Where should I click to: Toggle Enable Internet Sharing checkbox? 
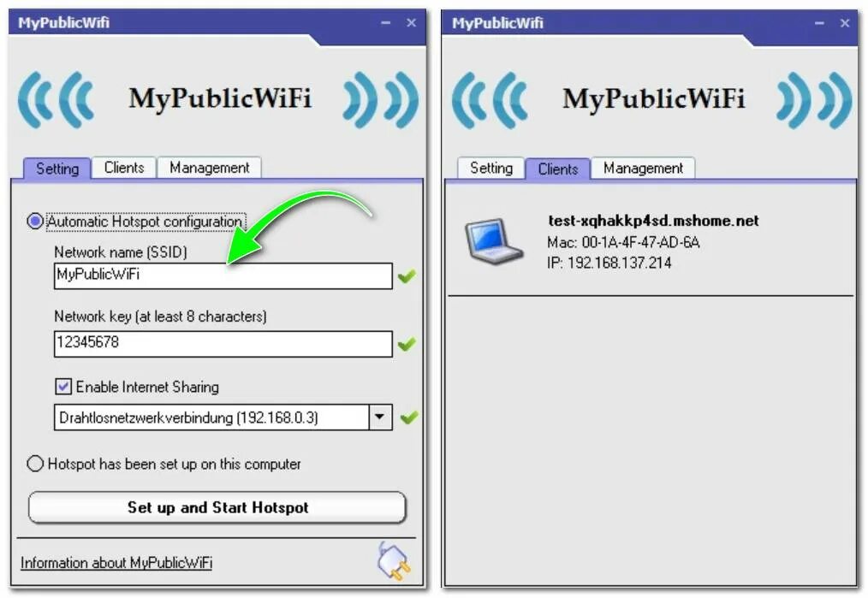coord(63,386)
